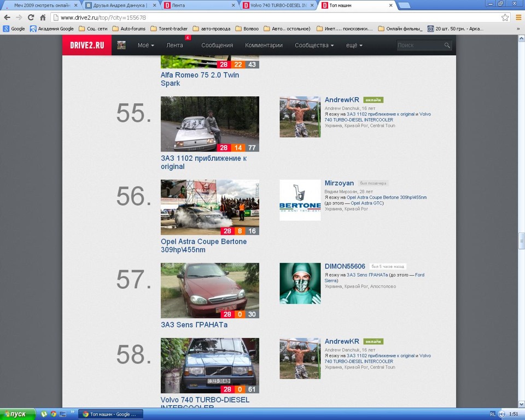Open the Академия Google bookmark
Screen dimensions: 525x420
(x=52, y=29)
